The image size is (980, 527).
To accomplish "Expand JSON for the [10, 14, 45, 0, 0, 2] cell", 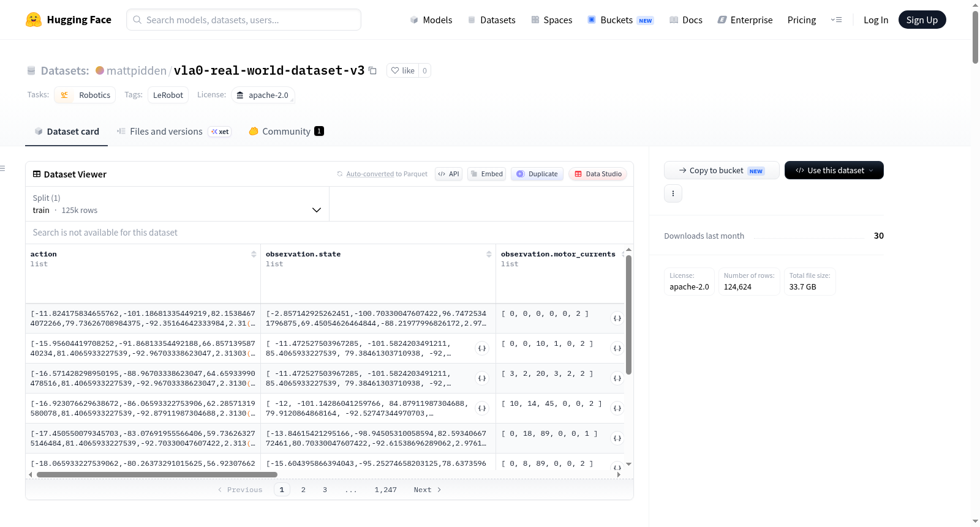I will [617, 408].
